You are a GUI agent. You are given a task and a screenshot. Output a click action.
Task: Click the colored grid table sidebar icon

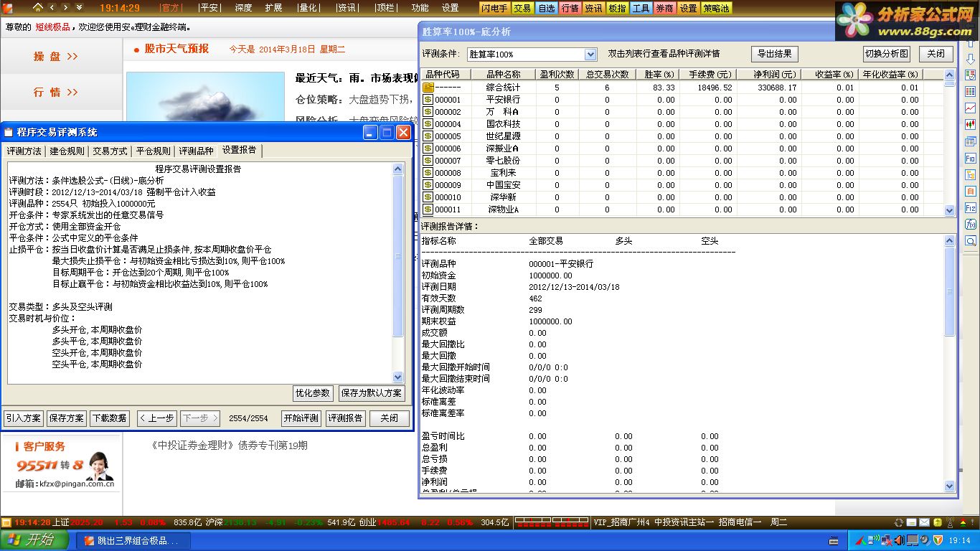click(x=971, y=91)
